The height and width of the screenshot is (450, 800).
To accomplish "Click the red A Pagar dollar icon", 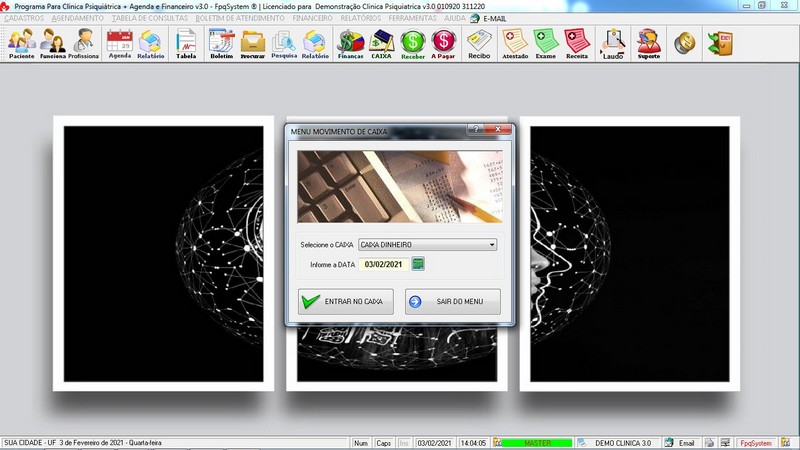I will click(x=443, y=44).
